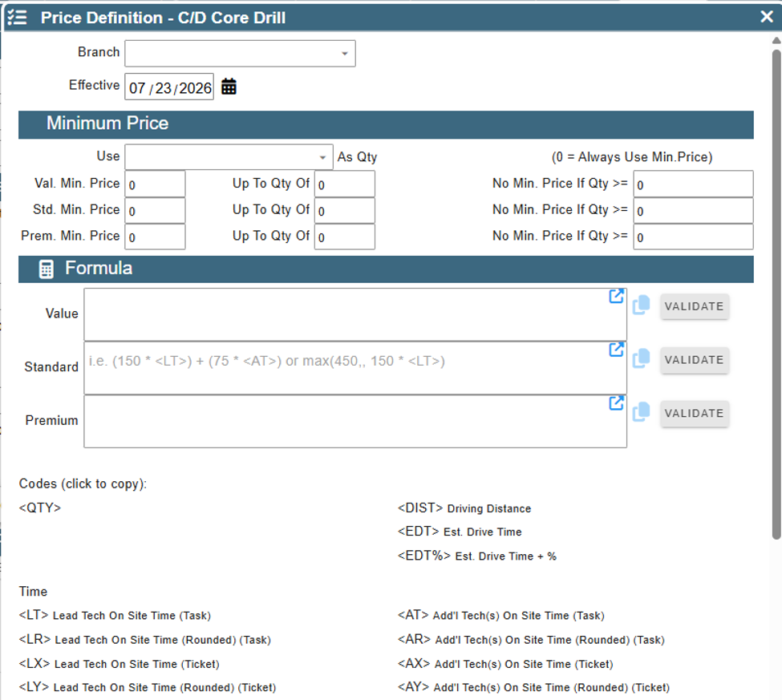The width and height of the screenshot is (782, 700).
Task: Expand the Premium formula editor pop-out icon
Action: (x=617, y=403)
